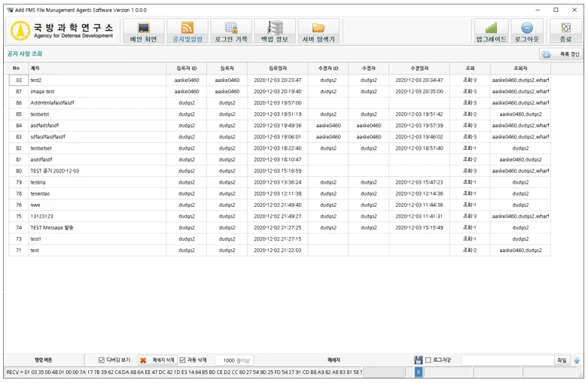Toggle the 디버깅 보기 checkbox
This screenshot has width=588, height=383.
[101, 360]
